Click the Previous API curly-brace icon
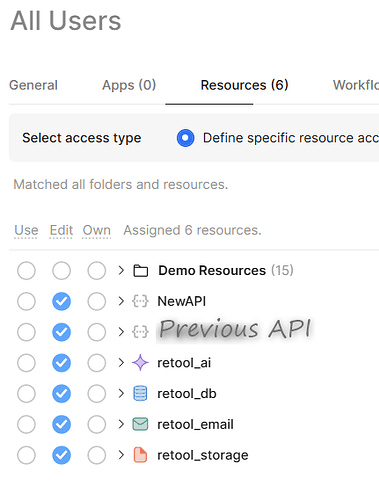This screenshot has height=500, width=379. (140, 332)
